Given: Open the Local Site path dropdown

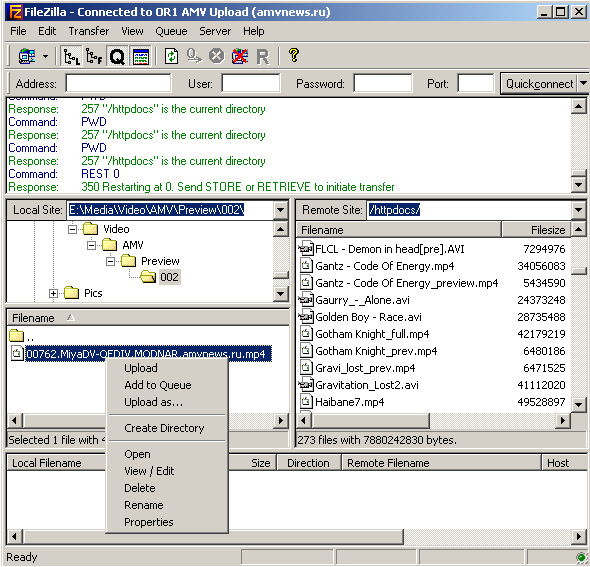Looking at the screenshot, I should pos(281,210).
